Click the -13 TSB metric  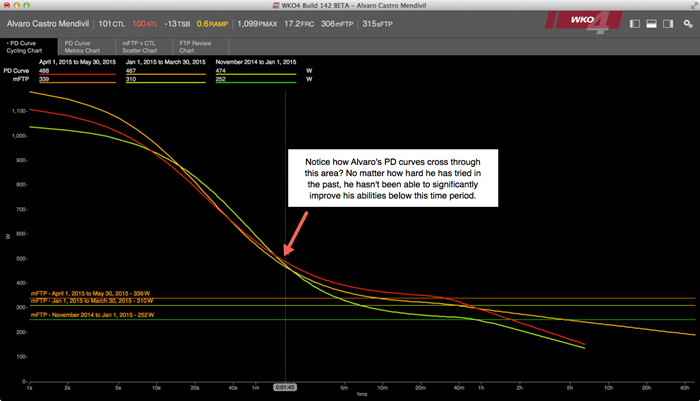177,24
